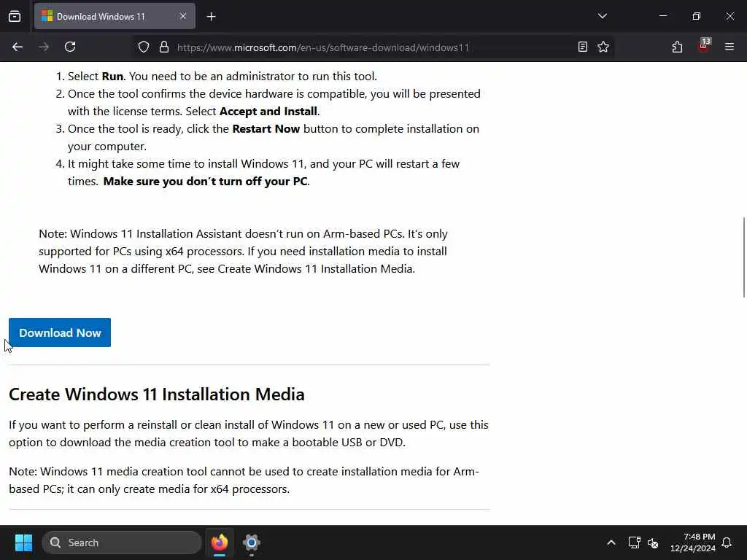Show hidden system tray icons
This screenshot has width=747, height=560.
coord(611,542)
